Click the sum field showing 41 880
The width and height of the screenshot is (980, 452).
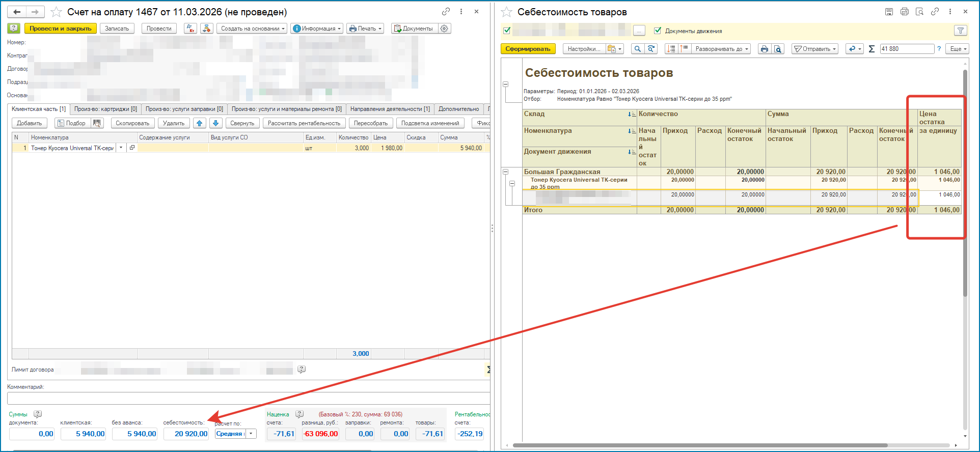907,49
